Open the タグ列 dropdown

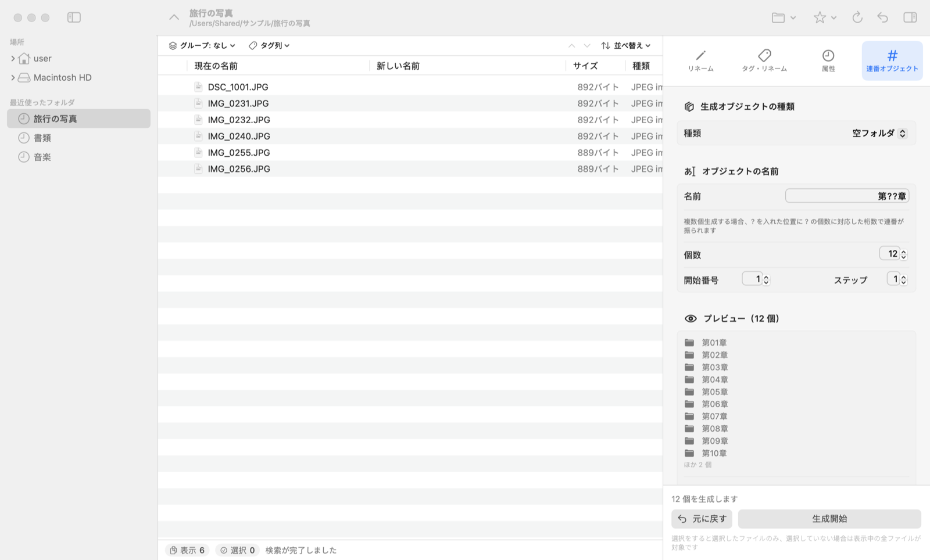(269, 45)
